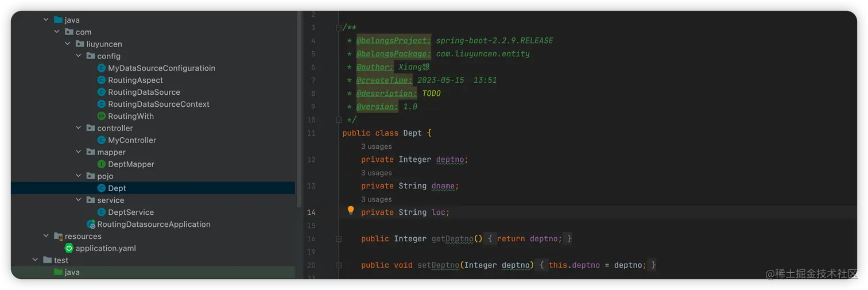Select the mapper package row
This screenshot has width=868, height=290.
point(153,152)
